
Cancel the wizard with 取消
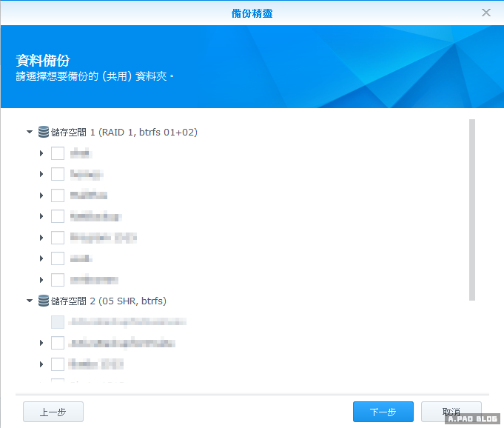coord(451,412)
